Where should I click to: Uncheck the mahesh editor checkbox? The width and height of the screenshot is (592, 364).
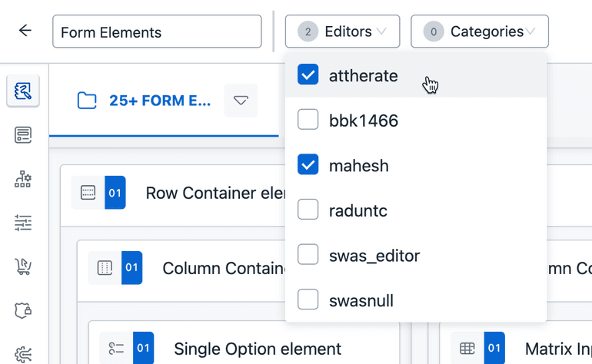(x=308, y=164)
